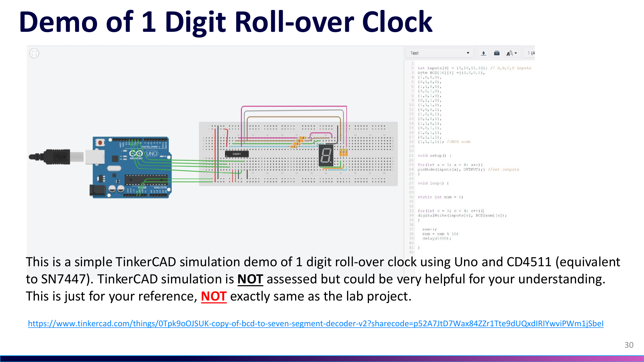Viewport: 644px width, 362px height.
Task: Click the yellow resistor group near display
Action: [x=343, y=153]
